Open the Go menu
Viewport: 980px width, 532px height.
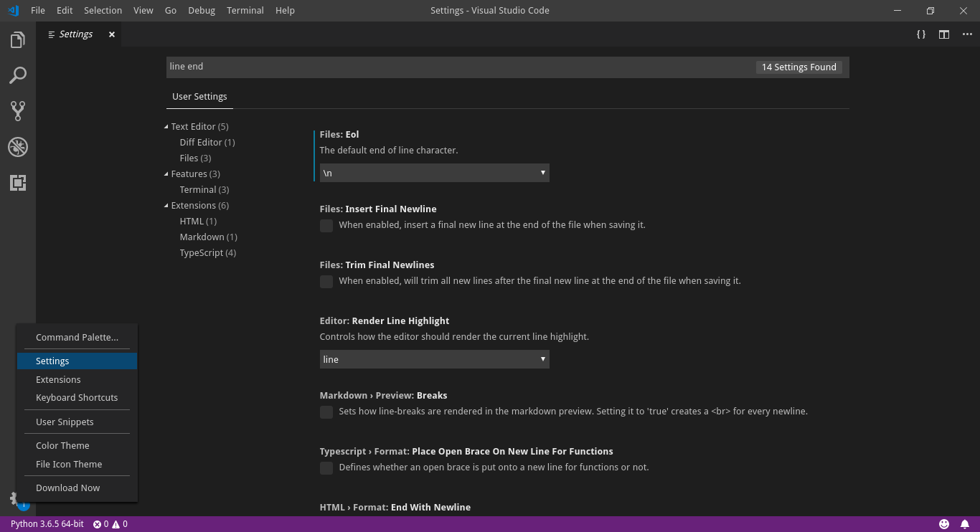(x=171, y=11)
